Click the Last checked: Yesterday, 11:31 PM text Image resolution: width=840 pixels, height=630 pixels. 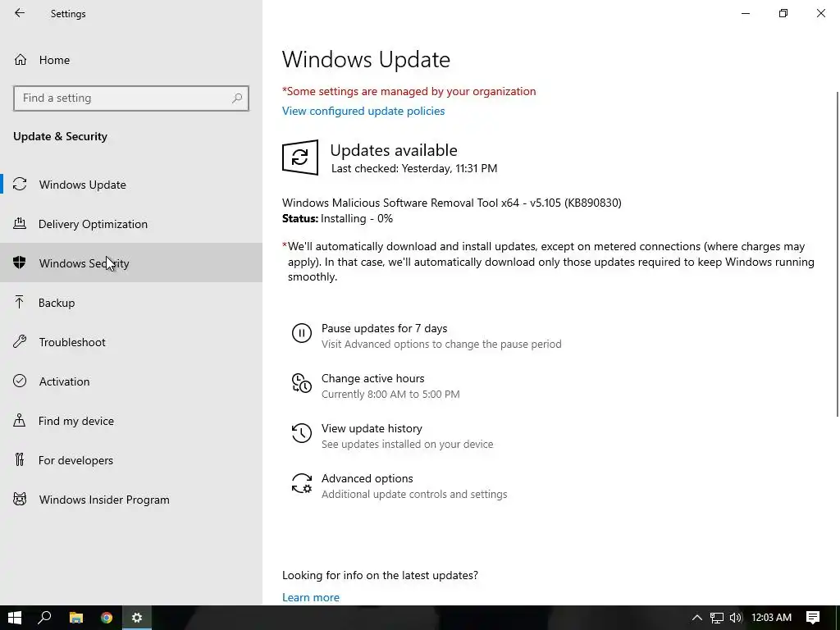tap(414, 168)
